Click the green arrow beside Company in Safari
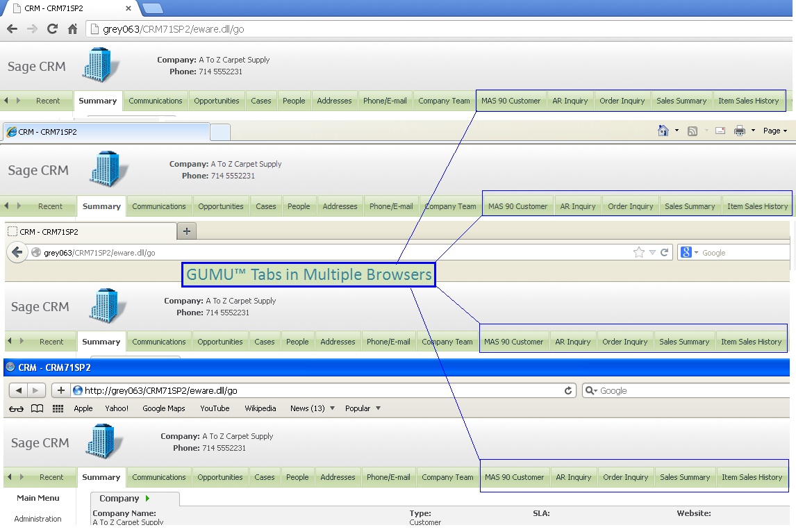Viewport: 796px width, 532px height. coord(148,499)
